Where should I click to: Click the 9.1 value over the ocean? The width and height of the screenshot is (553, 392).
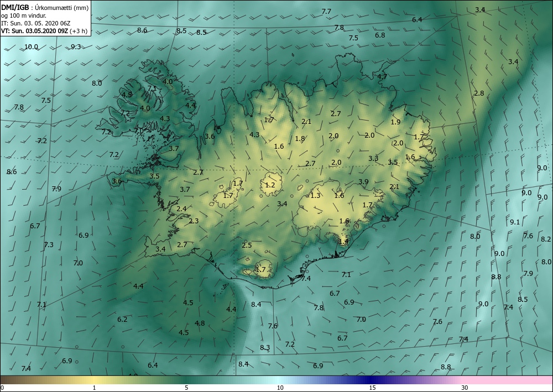pos(514,222)
